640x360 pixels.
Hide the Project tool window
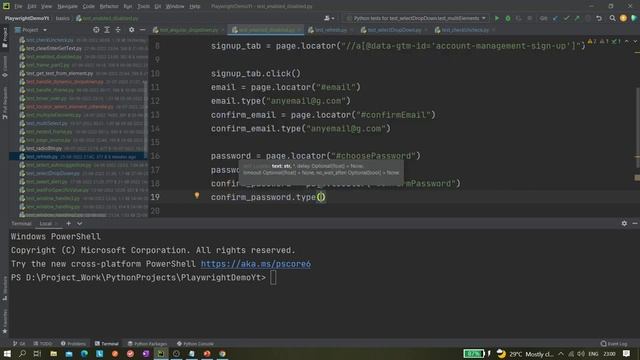tap(142, 30)
